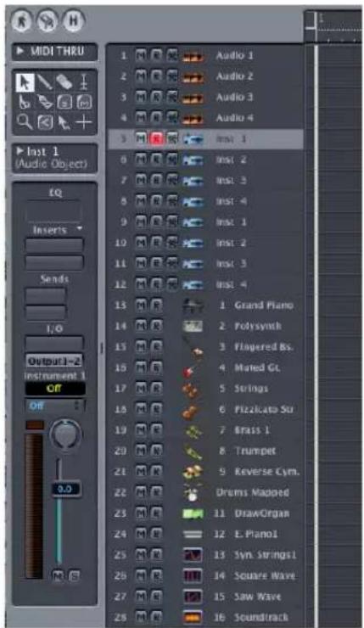This screenshot has height=628, width=364.
Task: Open the instrument input slot under I/O
Action: coord(54,343)
